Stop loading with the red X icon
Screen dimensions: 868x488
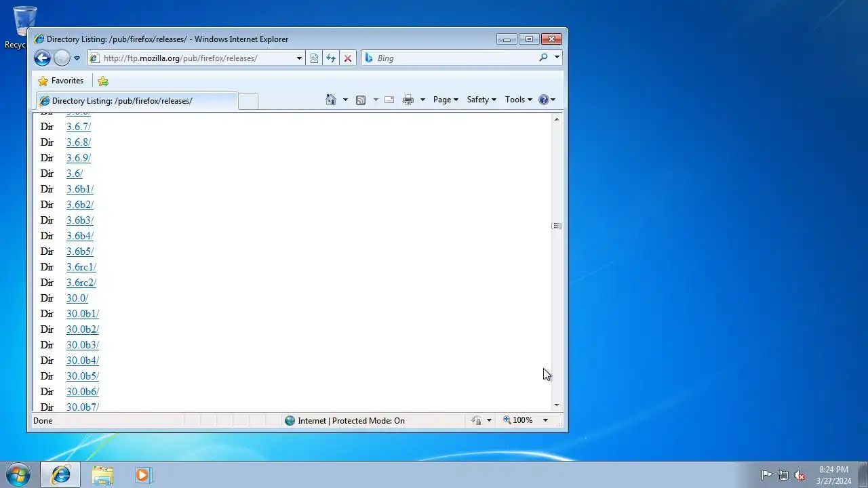click(x=348, y=58)
